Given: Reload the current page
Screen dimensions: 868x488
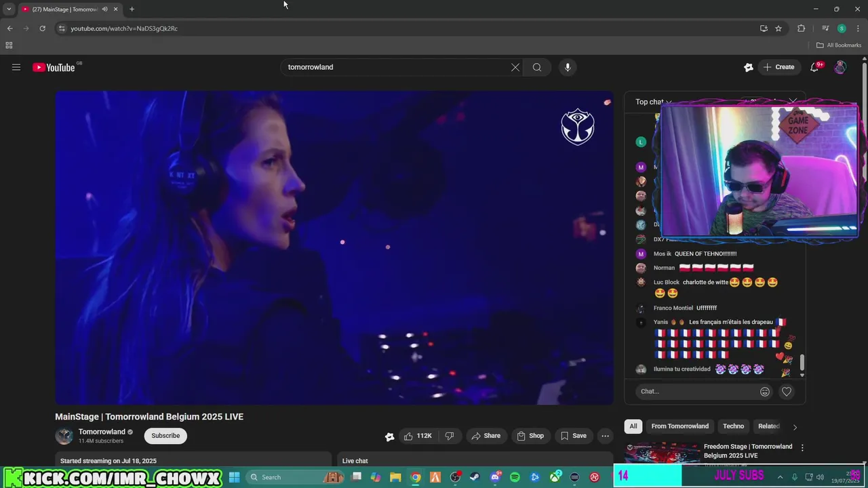Looking at the screenshot, I should (x=42, y=28).
